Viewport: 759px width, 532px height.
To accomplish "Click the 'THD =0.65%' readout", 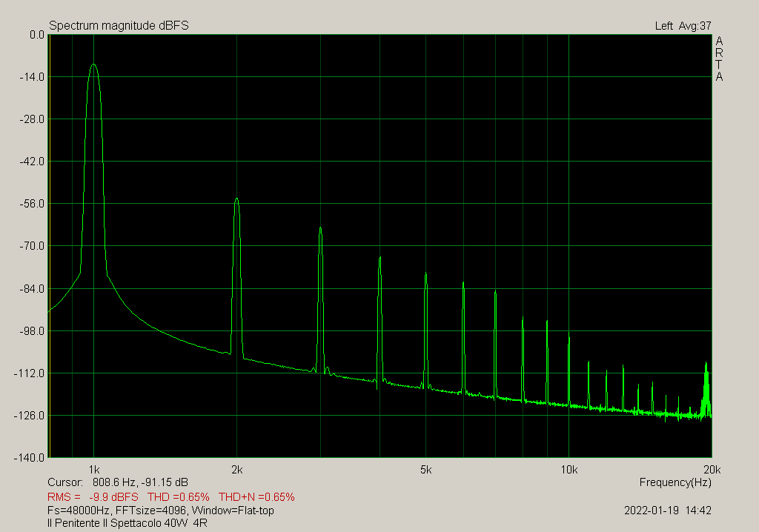I will 178,496.
